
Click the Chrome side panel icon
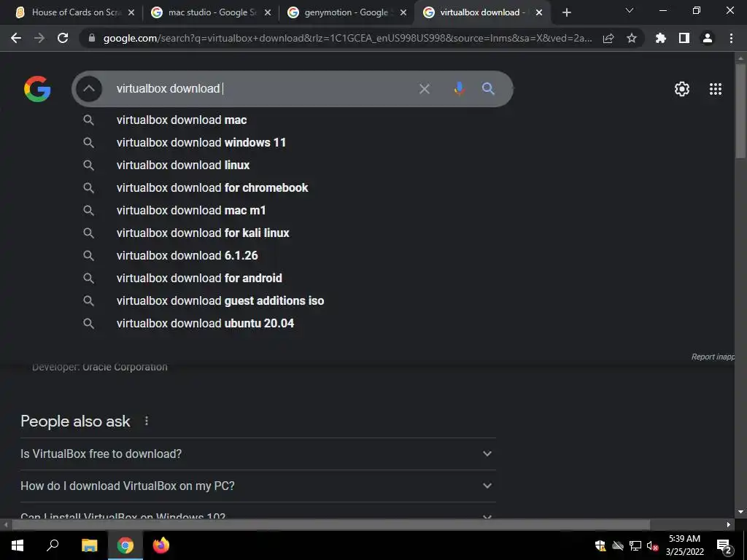click(x=684, y=38)
